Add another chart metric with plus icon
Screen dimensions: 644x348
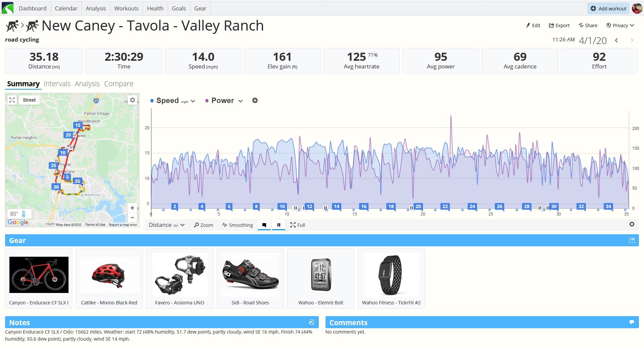(x=255, y=100)
